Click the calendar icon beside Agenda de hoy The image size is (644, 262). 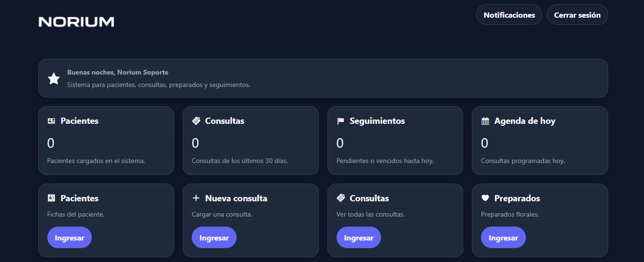pyautogui.click(x=485, y=121)
